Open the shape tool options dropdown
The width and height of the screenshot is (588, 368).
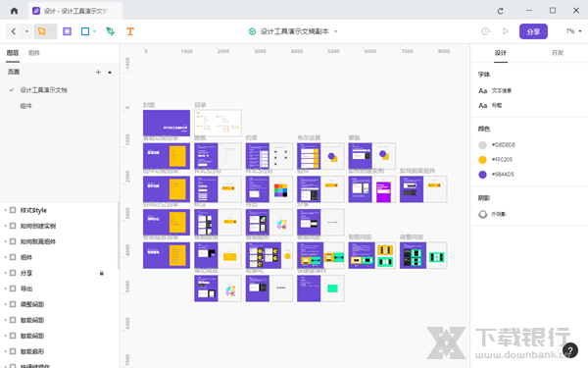[x=94, y=31]
